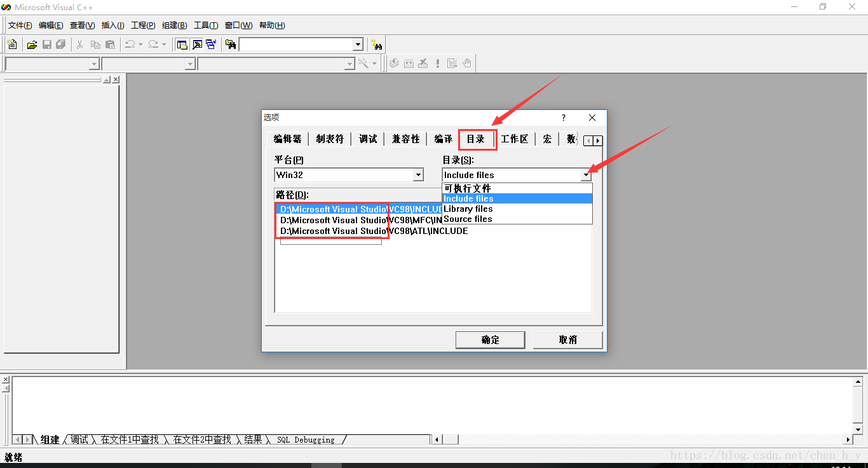Image resolution: width=868 pixels, height=468 pixels.
Task: Switch to the 编辑器 tab
Action: click(288, 139)
